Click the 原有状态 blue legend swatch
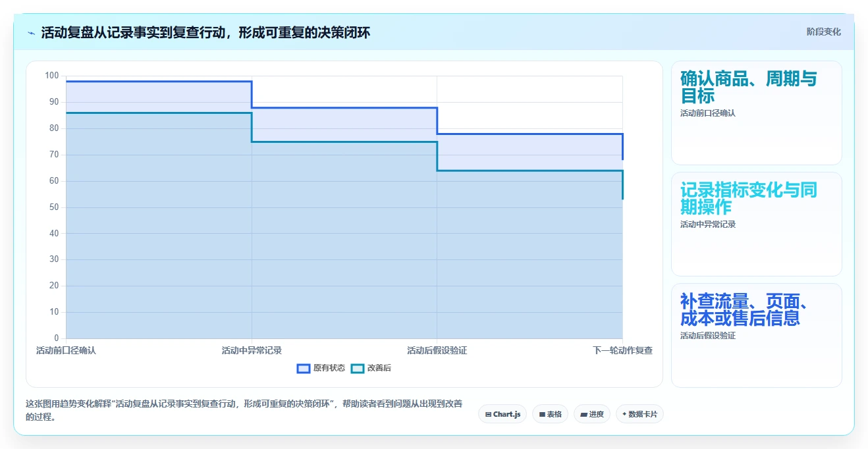 [304, 368]
